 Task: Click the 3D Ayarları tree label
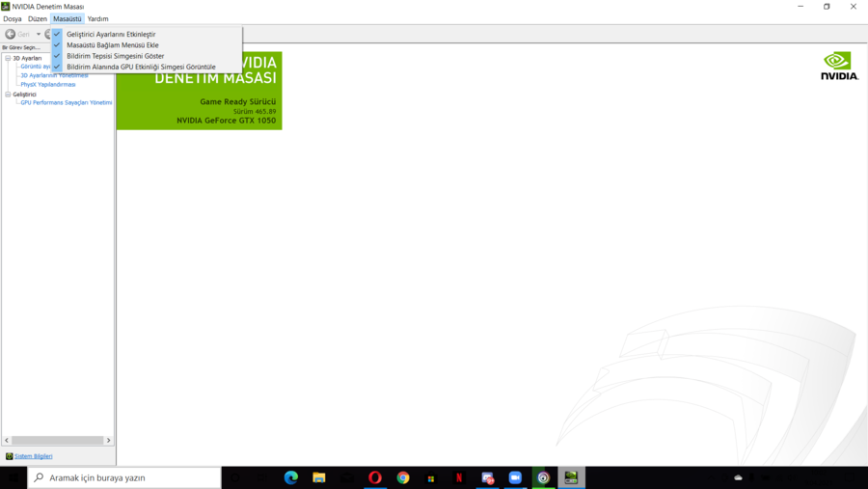pos(27,58)
